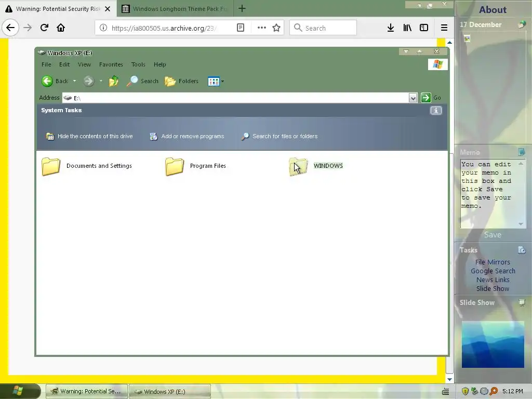The width and height of the screenshot is (532, 399).
Task: Expand the Back history dropdown arrow
Action: tap(75, 81)
